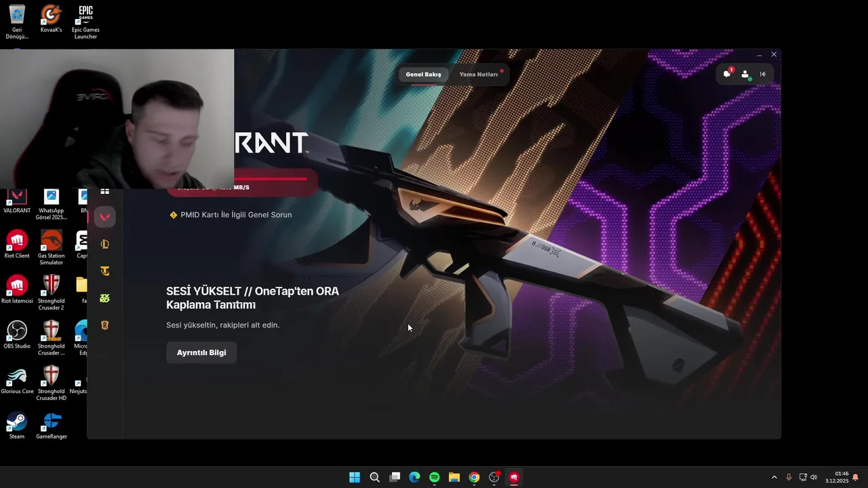Select the Riot İstemcisi desktop shortcut
This screenshot has width=868, height=488.
[17, 289]
